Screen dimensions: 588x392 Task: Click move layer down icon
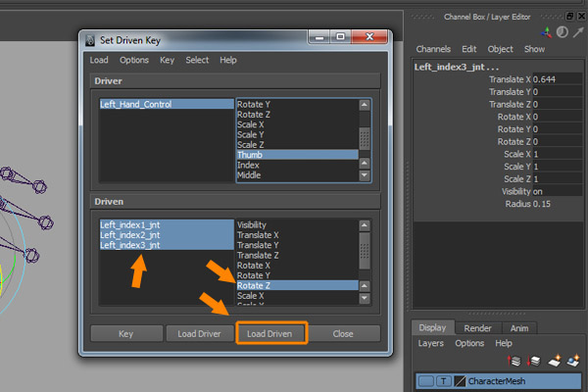click(x=533, y=361)
